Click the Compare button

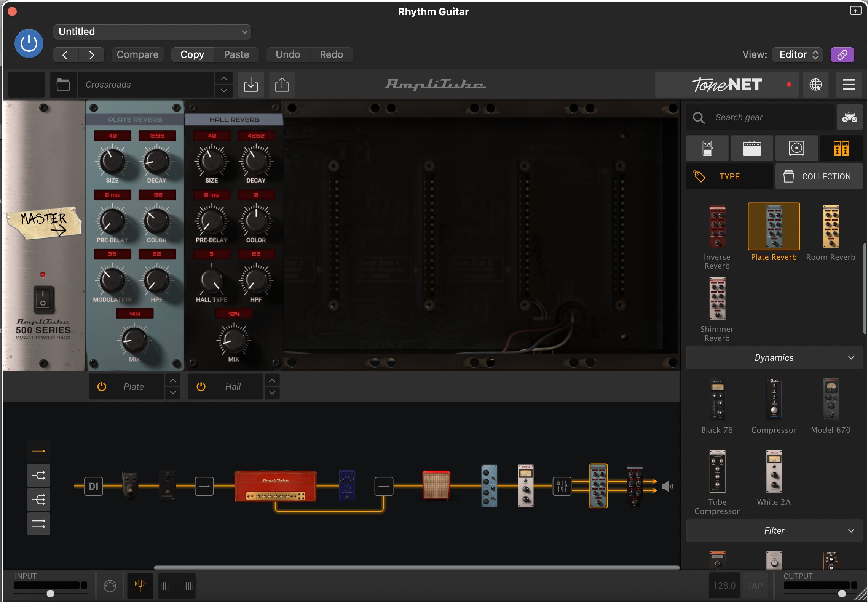pyautogui.click(x=137, y=54)
